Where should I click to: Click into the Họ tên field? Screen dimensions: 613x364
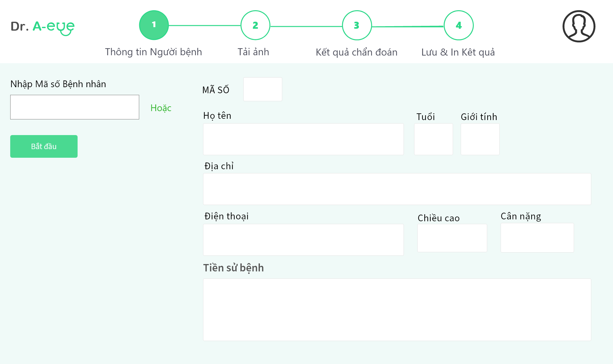pyautogui.click(x=303, y=139)
